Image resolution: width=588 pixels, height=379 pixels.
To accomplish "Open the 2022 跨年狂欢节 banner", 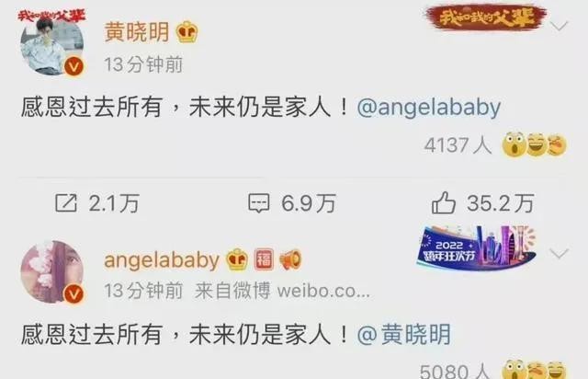I will (x=476, y=247).
